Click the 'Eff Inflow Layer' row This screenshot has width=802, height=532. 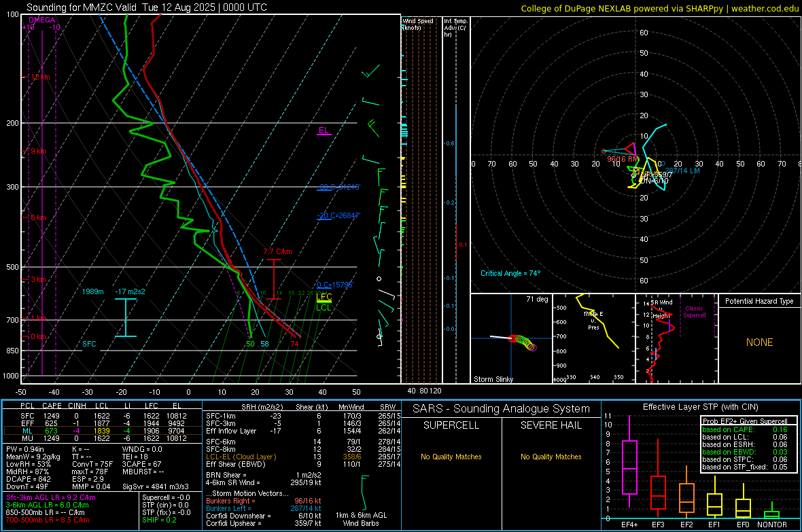303,431
